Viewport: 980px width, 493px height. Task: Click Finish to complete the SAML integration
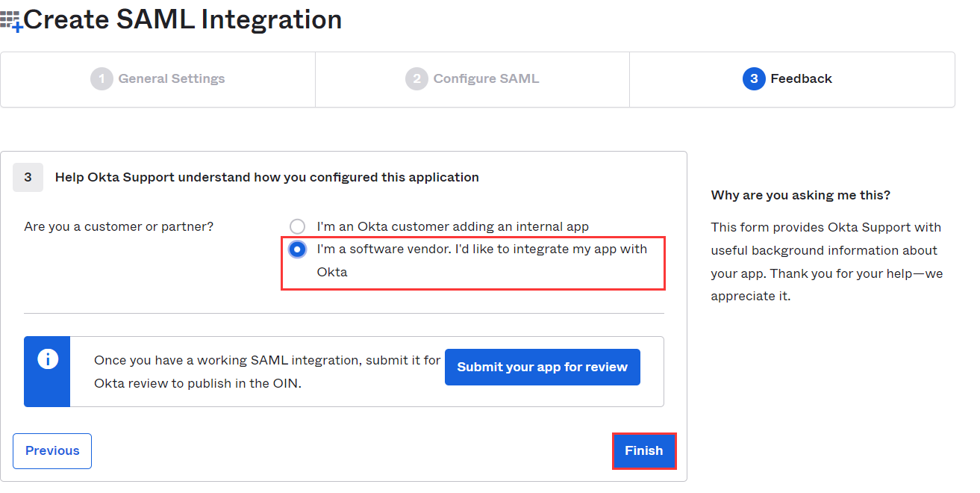point(643,451)
